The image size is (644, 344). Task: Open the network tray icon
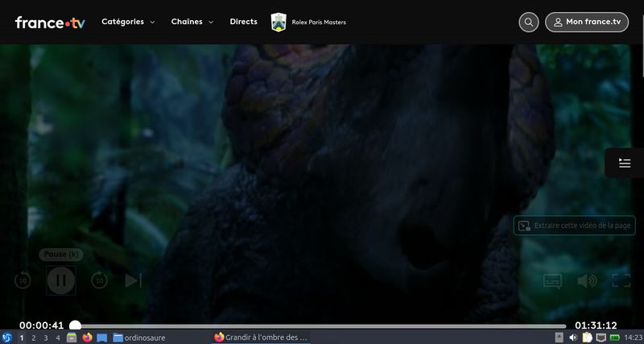[x=601, y=338]
